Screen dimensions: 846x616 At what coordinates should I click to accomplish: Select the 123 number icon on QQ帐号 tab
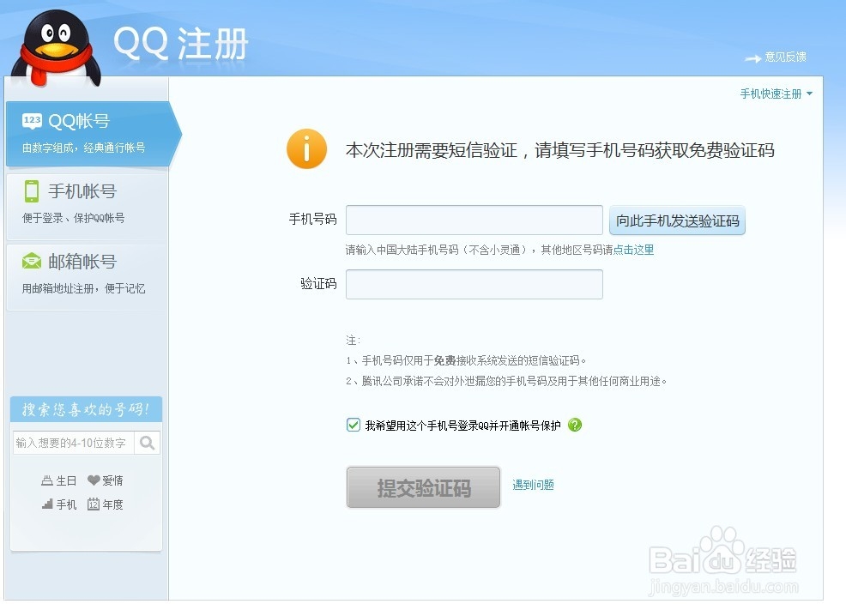(x=32, y=120)
